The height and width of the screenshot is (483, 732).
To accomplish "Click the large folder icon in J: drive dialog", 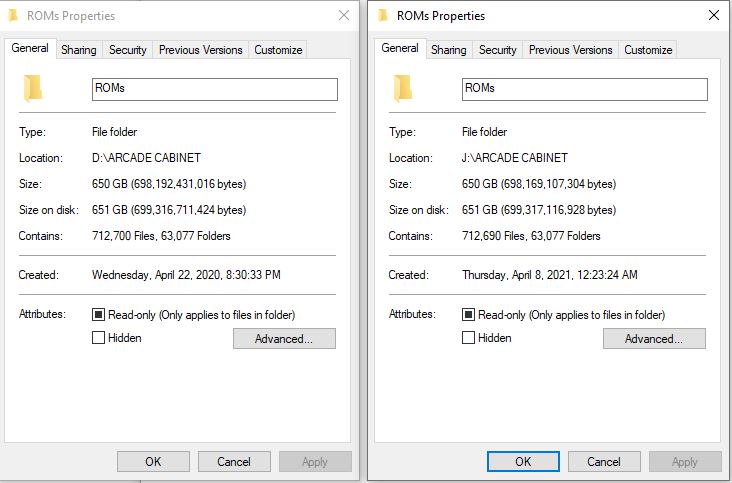I will [402, 88].
